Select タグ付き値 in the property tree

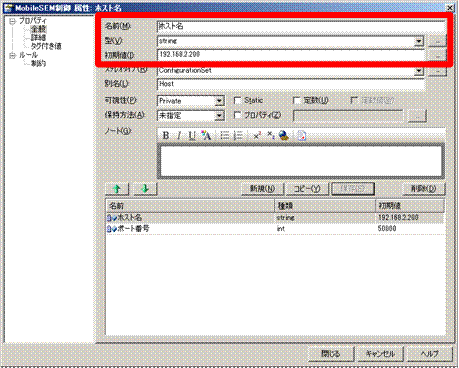46,46
